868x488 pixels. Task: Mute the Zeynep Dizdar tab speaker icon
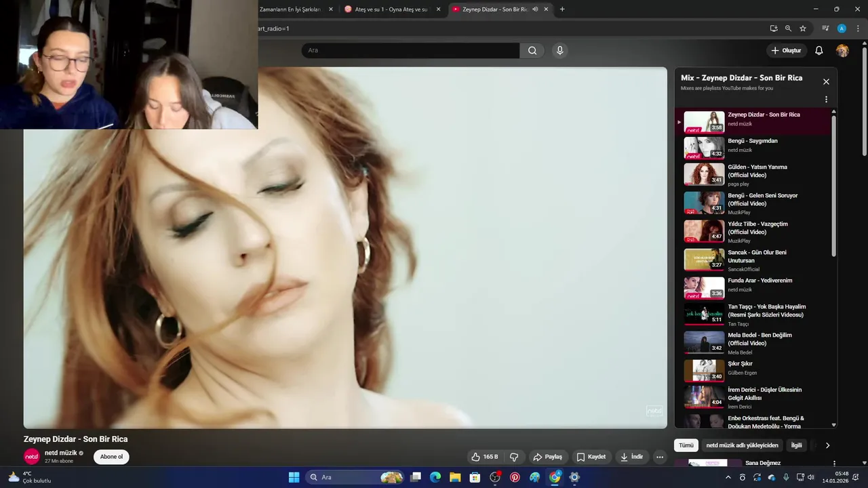coord(535,9)
